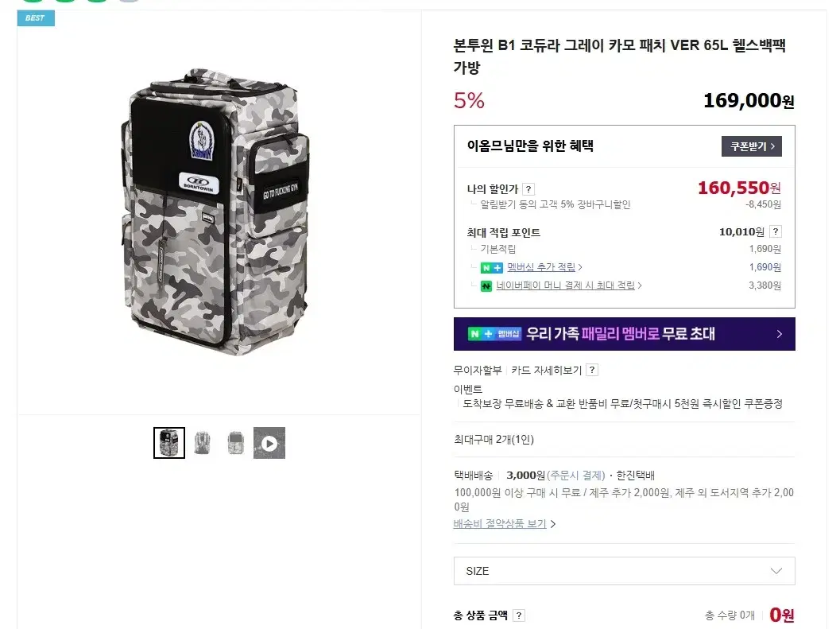840x629 pixels.
Task: Select the second backpack thumbnail
Action: point(203,443)
